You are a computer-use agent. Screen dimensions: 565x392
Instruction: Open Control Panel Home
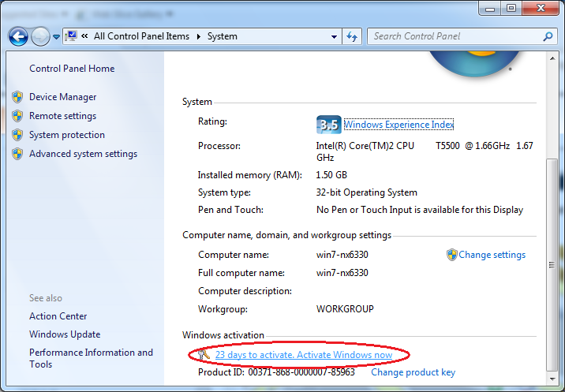click(x=72, y=69)
